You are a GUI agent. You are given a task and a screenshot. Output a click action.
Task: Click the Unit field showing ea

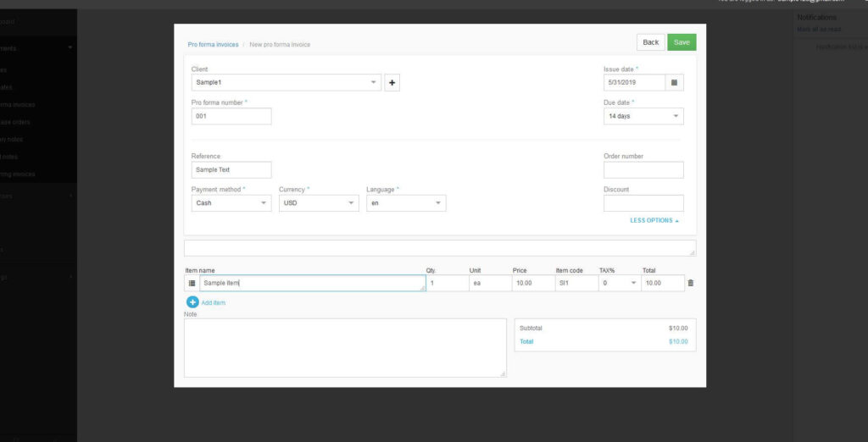pyautogui.click(x=491, y=283)
